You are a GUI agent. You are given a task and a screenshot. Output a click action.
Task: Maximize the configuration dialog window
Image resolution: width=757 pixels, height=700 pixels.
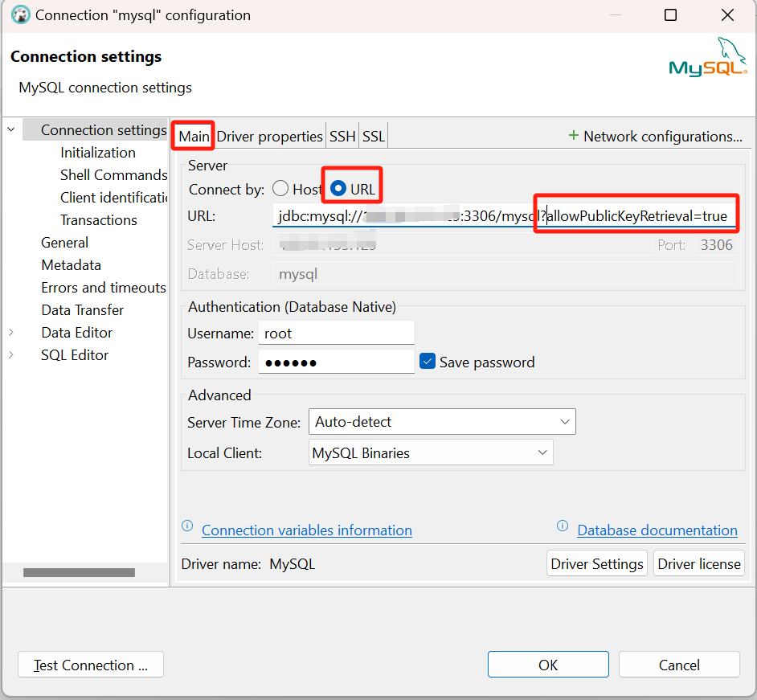tap(670, 15)
